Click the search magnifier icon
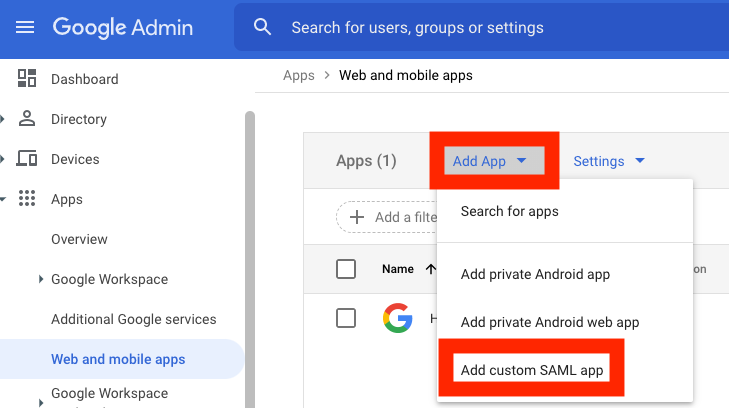The image size is (729, 408). [x=262, y=27]
